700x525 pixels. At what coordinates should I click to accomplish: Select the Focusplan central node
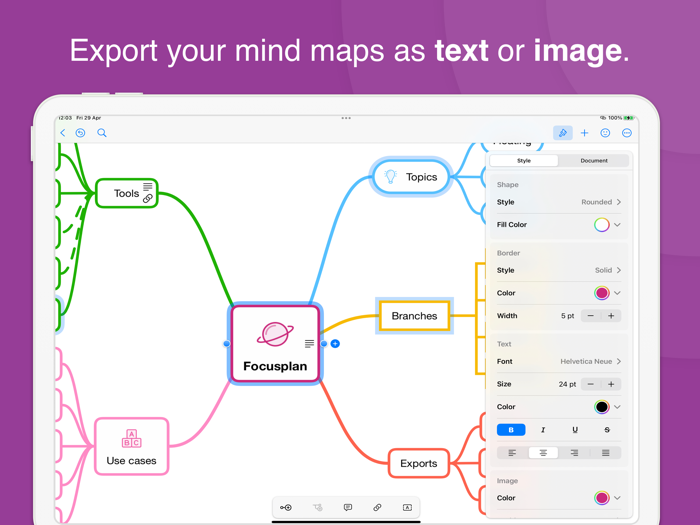click(x=275, y=344)
